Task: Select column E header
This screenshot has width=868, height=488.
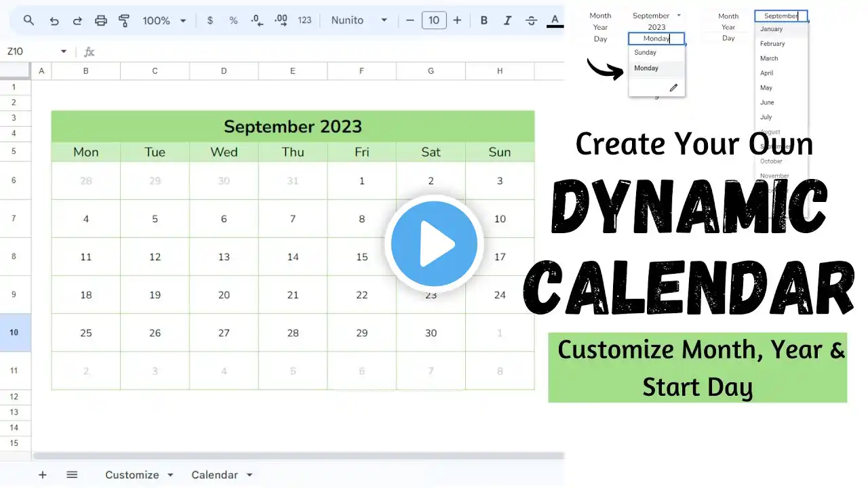Action: (293, 70)
